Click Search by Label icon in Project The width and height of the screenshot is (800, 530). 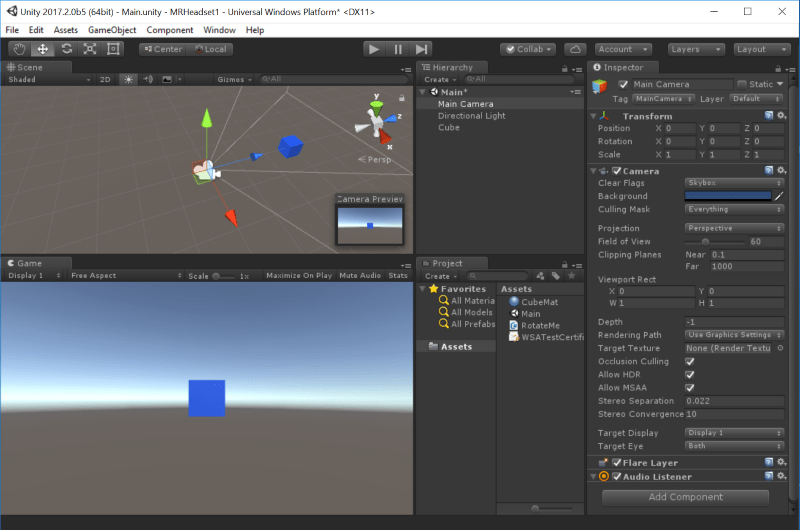point(556,276)
